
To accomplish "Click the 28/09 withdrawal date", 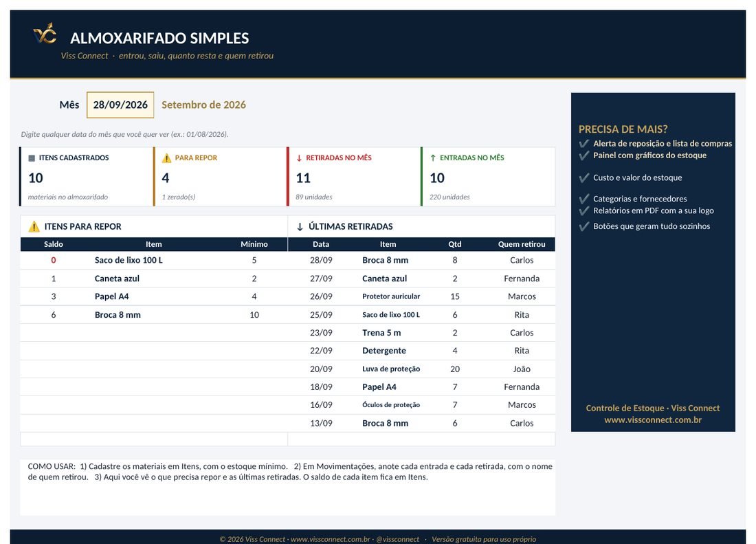I will coord(321,261).
